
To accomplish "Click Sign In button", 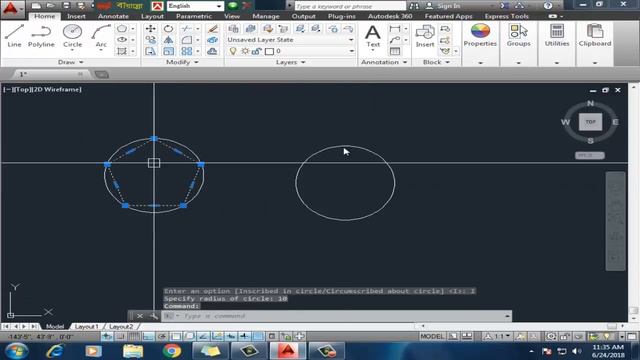I will click(x=443, y=6).
